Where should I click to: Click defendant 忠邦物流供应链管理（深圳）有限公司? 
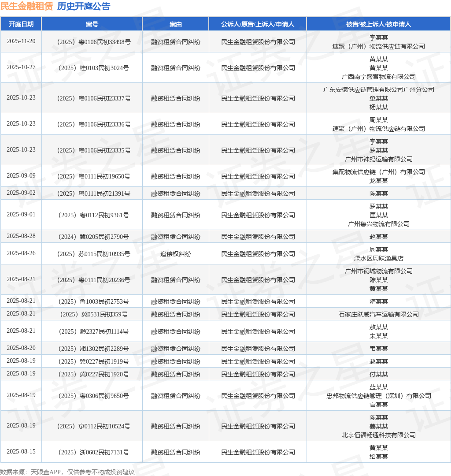[378, 396]
